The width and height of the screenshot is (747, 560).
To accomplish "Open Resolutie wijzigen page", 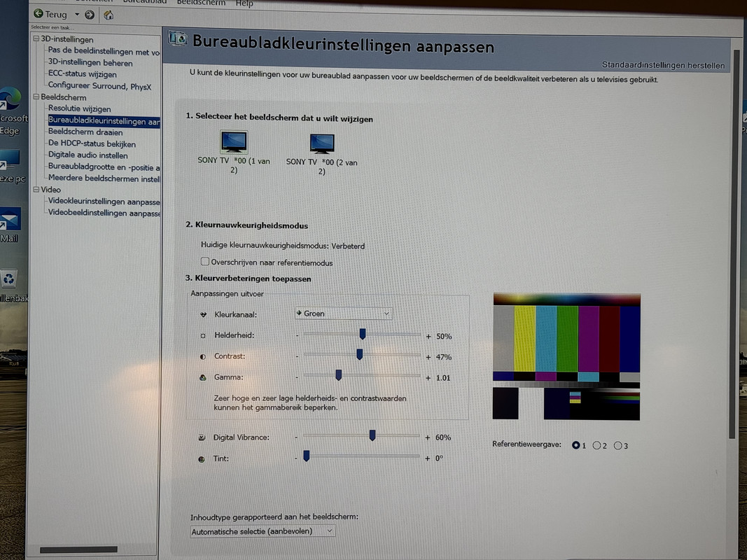I will tap(79, 108).
